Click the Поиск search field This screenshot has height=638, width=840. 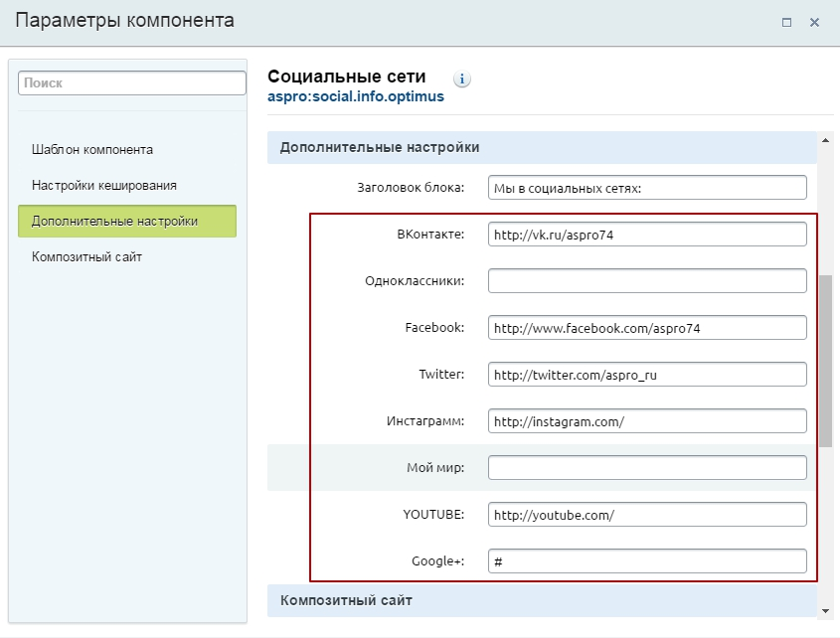tap(132, 83)
